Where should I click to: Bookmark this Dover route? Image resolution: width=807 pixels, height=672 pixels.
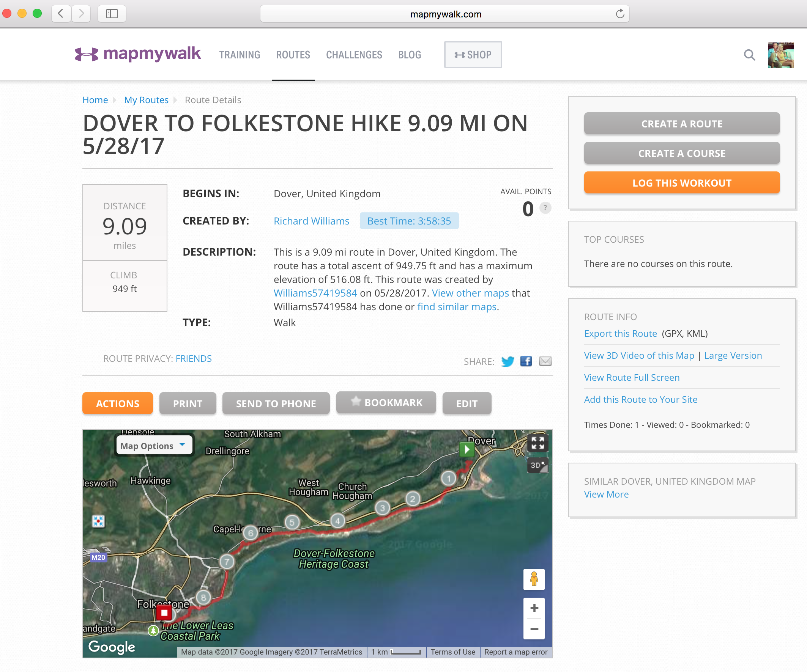(x=386, y=403)
